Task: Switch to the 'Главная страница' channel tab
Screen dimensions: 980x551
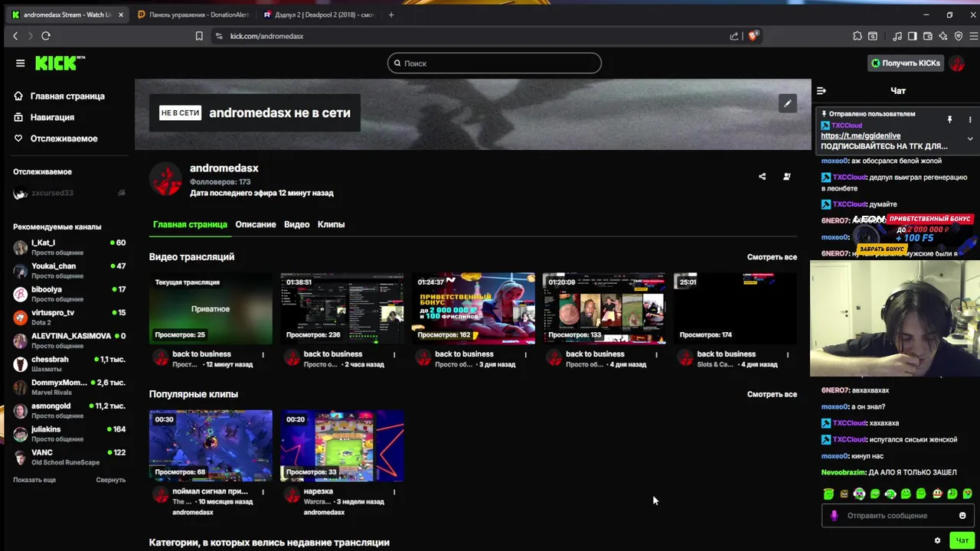Action: click(190, 224)
